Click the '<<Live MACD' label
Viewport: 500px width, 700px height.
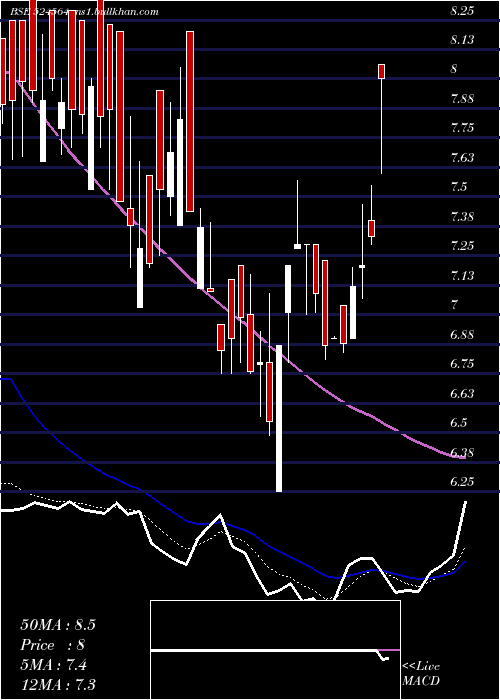click(x=421, y=674)
